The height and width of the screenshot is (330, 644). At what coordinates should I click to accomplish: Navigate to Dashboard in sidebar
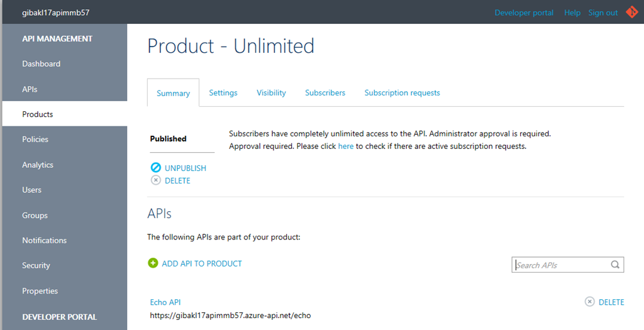coord(41,63)
